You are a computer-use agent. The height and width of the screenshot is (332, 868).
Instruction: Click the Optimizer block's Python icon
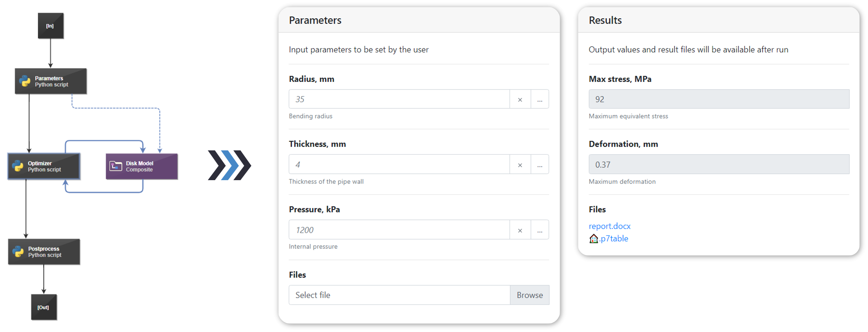(x=18, y=166)
